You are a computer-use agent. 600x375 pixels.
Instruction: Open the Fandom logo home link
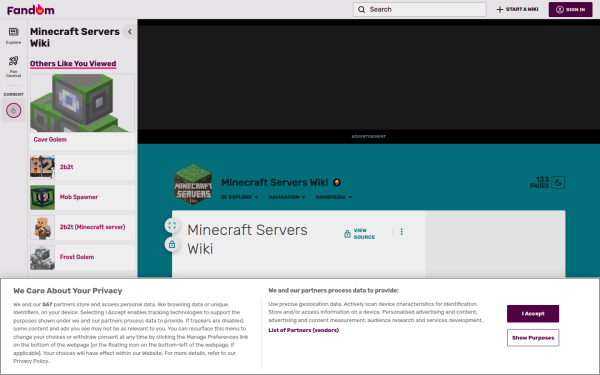point(31,10)
